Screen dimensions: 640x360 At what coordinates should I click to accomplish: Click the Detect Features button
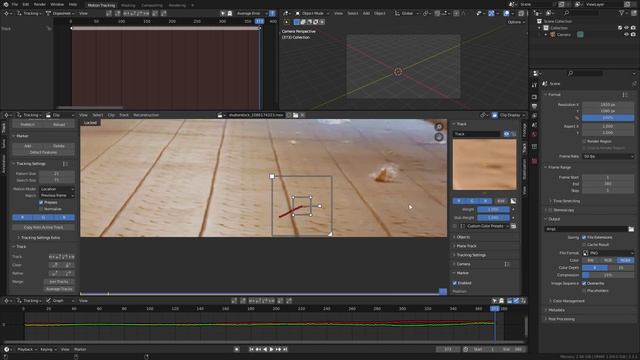[43, 152]
